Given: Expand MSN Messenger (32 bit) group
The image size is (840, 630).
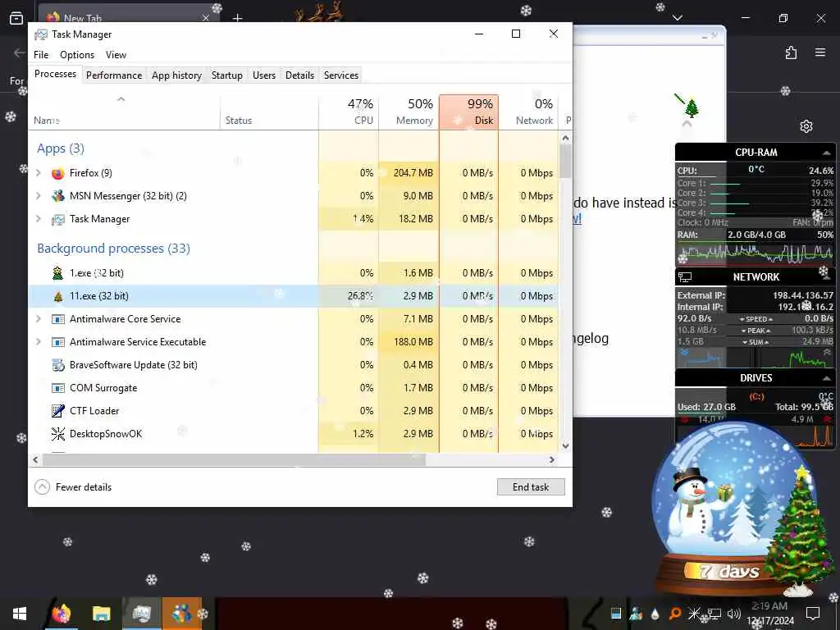Looking at the screenshot, I should click(39, 196).
